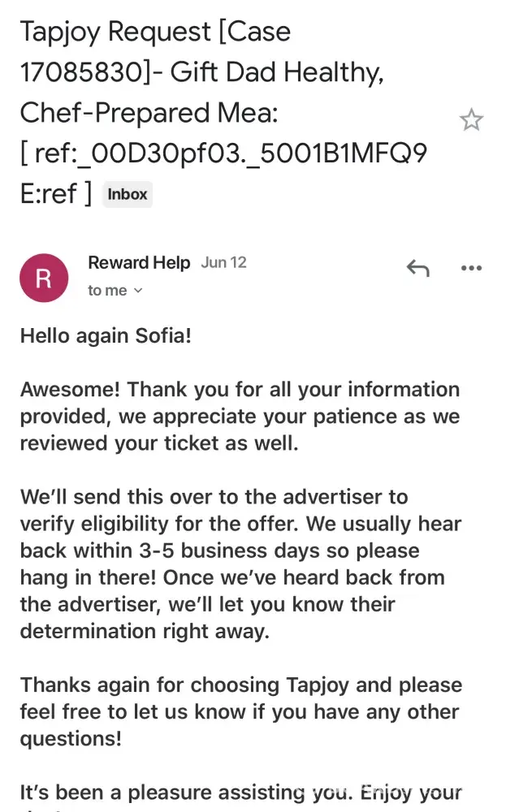Tap the "Hello again Sofia!" greeting
This screenshot has height=812, width=506.
click(106, 335)
